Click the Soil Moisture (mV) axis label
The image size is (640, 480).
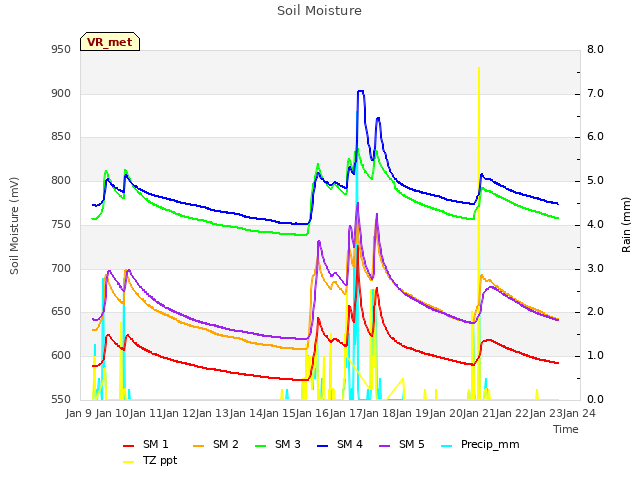tap(14, 226)
